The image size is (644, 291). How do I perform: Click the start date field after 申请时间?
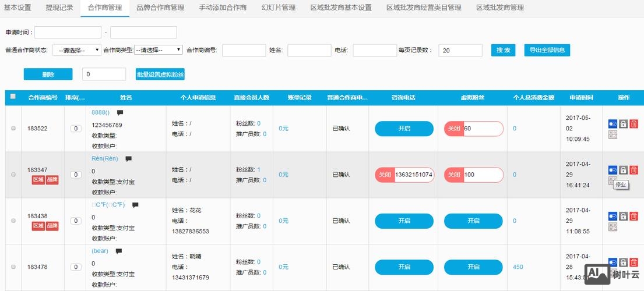point(68,33)
